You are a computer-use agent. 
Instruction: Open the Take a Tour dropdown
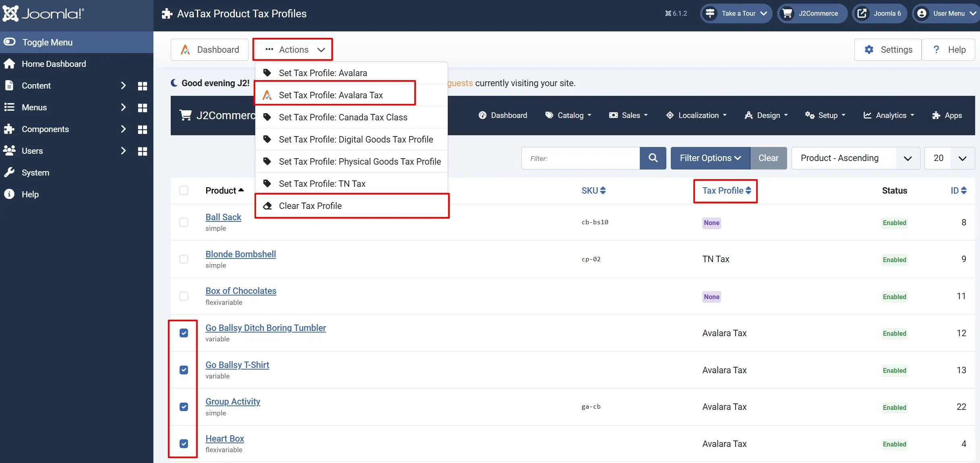(x=736, y=13)
